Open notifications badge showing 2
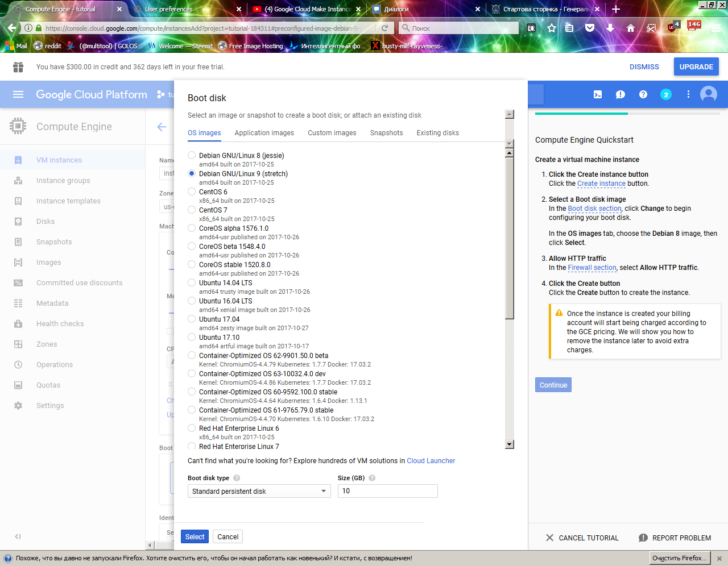 [x=666, y=94]
